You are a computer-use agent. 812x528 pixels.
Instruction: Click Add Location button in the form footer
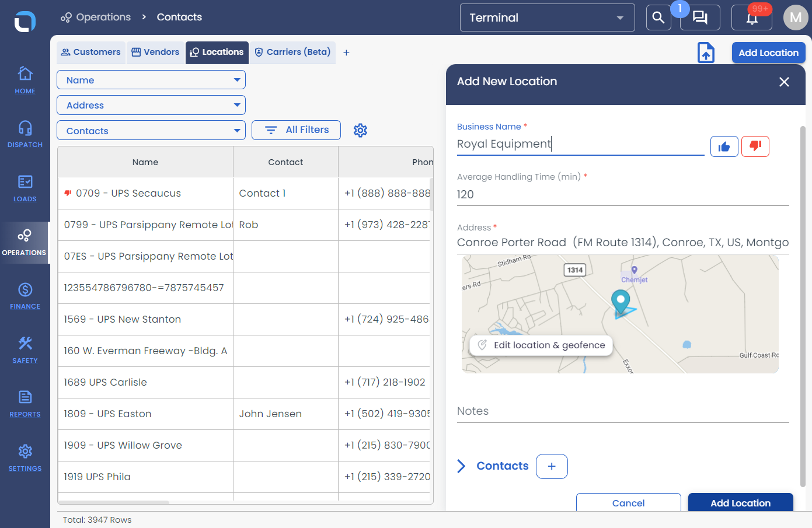point(741,503)
